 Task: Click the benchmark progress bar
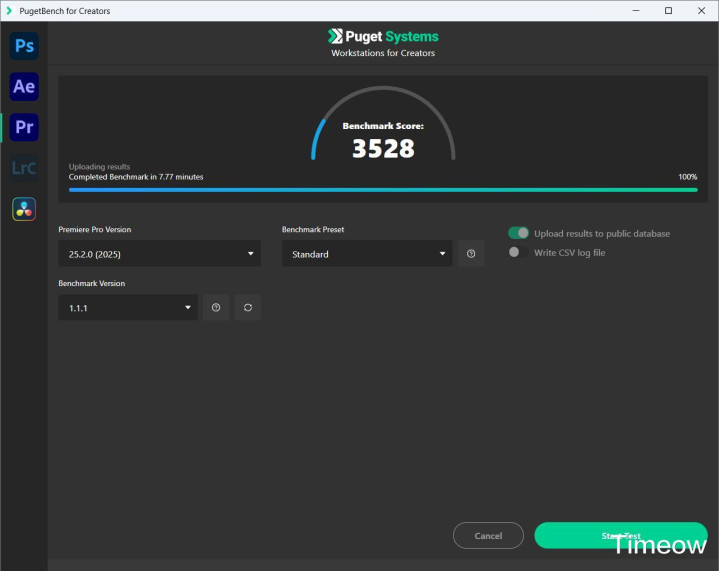coord(383,189)
